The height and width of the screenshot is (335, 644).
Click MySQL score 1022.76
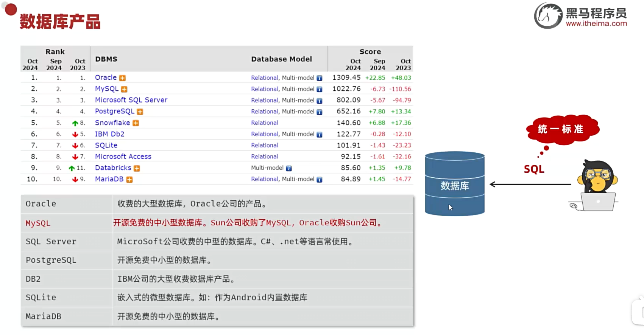pyautogui.click(x=346, y=89)
